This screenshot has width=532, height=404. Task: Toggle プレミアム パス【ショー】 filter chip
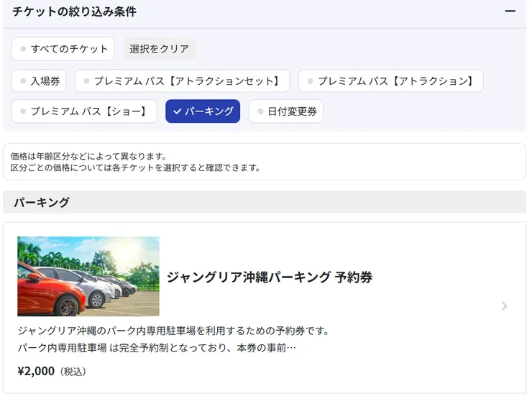[x=84, y=111]
